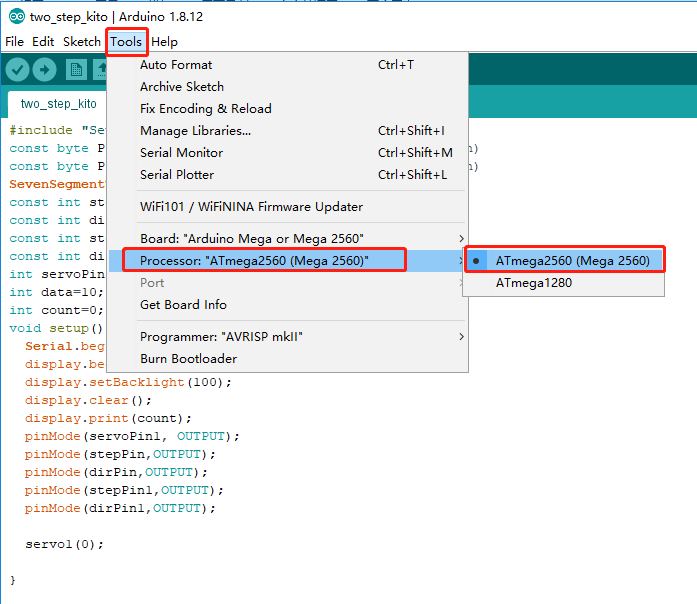
Task: Launch Serial Monitor from menu
Action: pyautogui.click(x=288, y=153)
